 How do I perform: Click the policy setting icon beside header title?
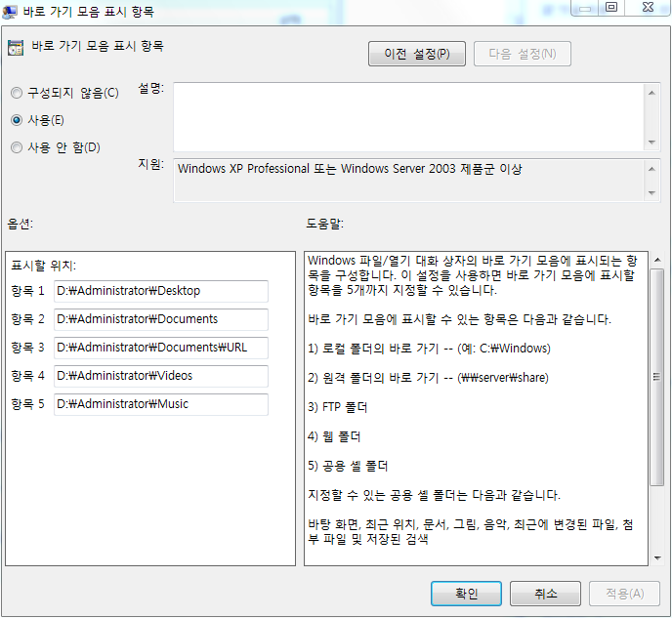point(16,48)
